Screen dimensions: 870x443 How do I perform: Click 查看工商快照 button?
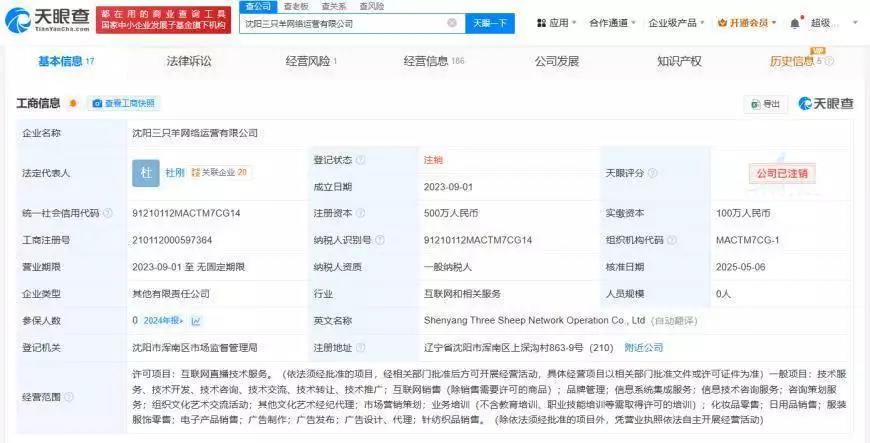tap(123, 103)
